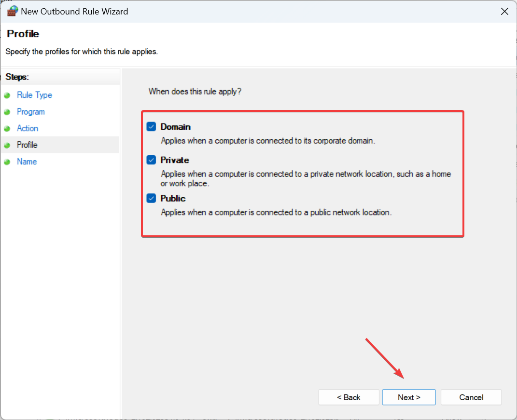Uncheck the Domain profile checkbox
The image size is (517, 420).
pyautogui.click(x=152, y=127)
